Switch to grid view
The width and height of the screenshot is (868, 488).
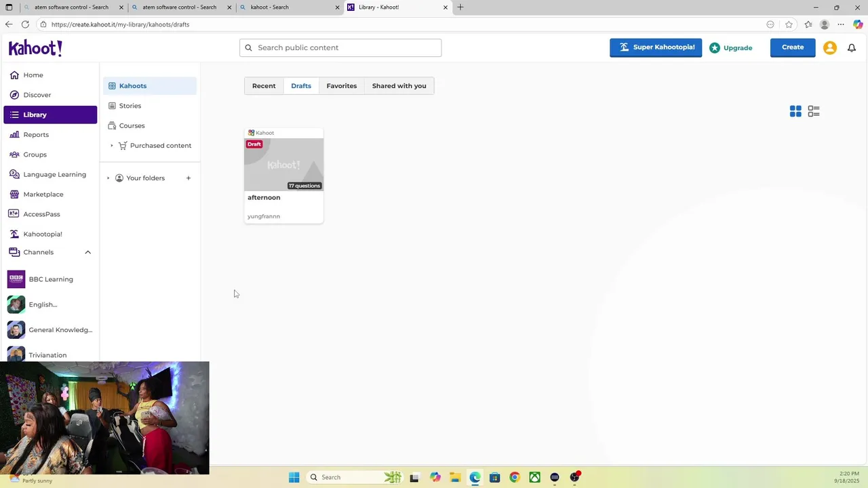(x=795, y=111)
